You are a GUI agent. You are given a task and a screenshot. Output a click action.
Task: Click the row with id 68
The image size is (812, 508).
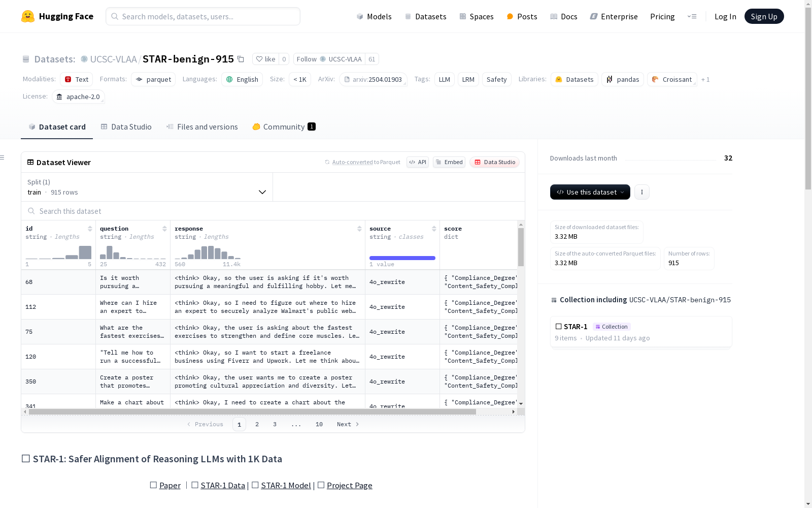[x=269, y=282]
